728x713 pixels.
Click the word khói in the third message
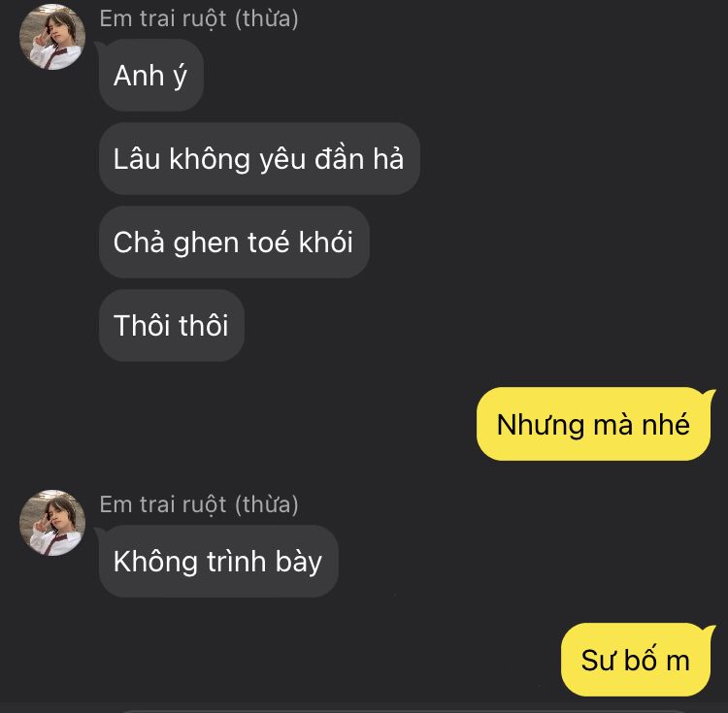pyautogui.click(x=326, y=243)
